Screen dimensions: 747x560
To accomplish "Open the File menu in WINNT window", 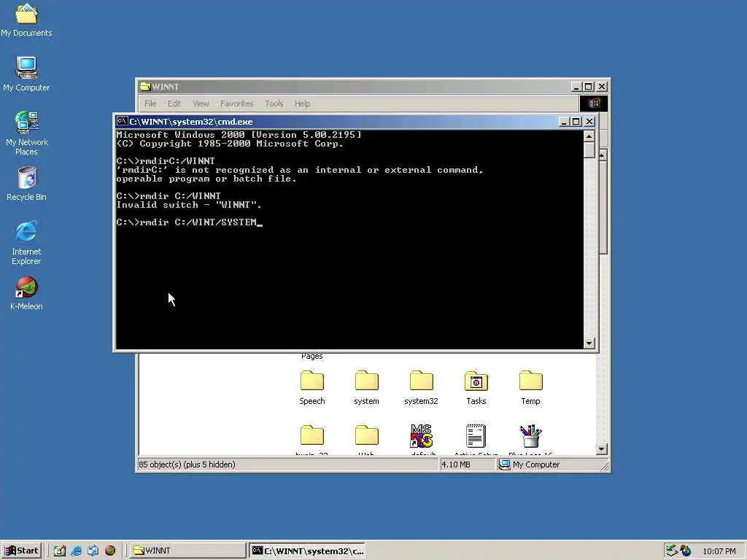I will tap(150, 104).
